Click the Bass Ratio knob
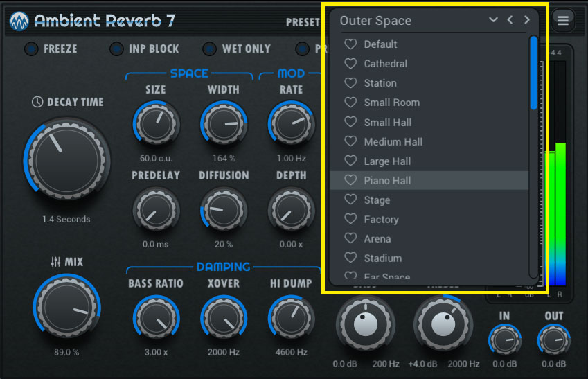Viewport: 588px width, 379px height. (156, 318)
